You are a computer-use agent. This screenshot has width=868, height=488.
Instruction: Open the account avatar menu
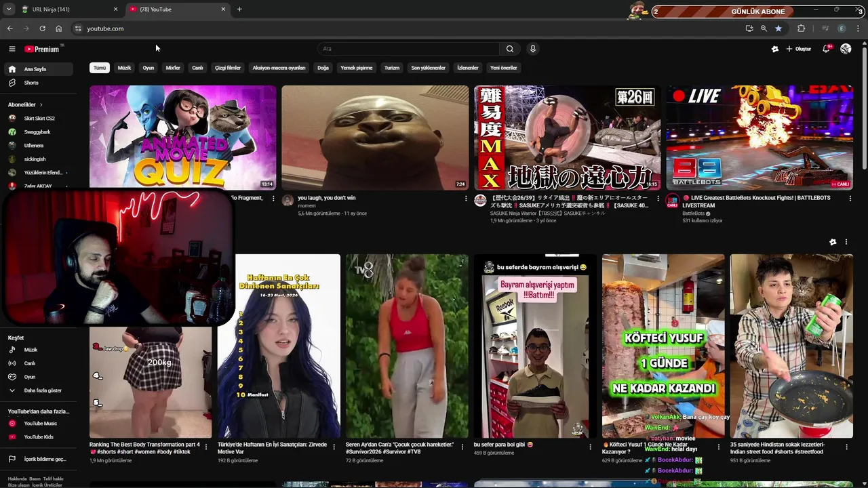[x=846, y=49]
